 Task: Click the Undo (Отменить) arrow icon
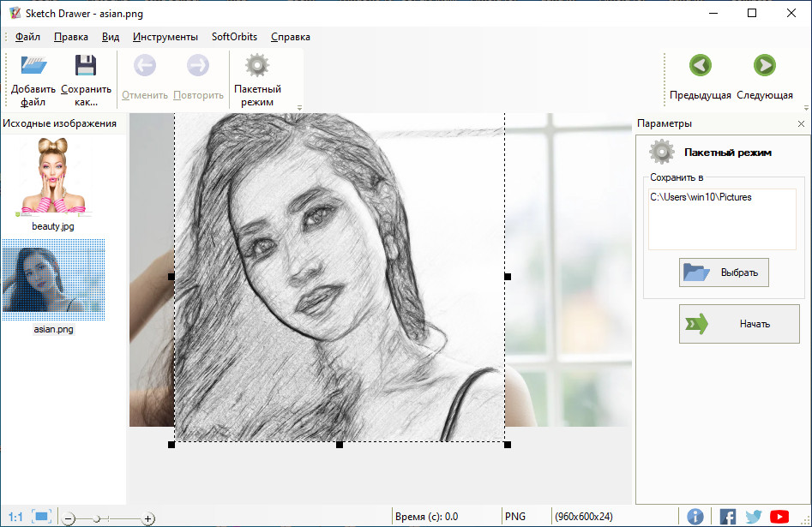[x=145, y=66]
